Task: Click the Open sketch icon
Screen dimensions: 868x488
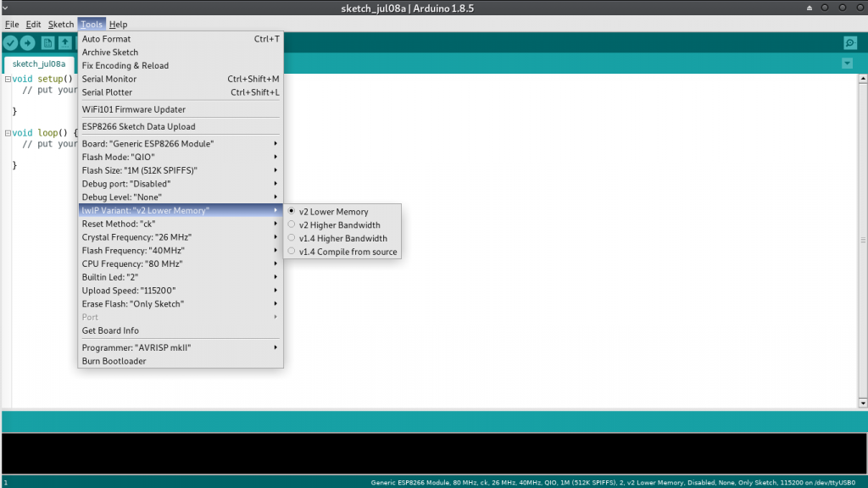Action: (65, 43)
